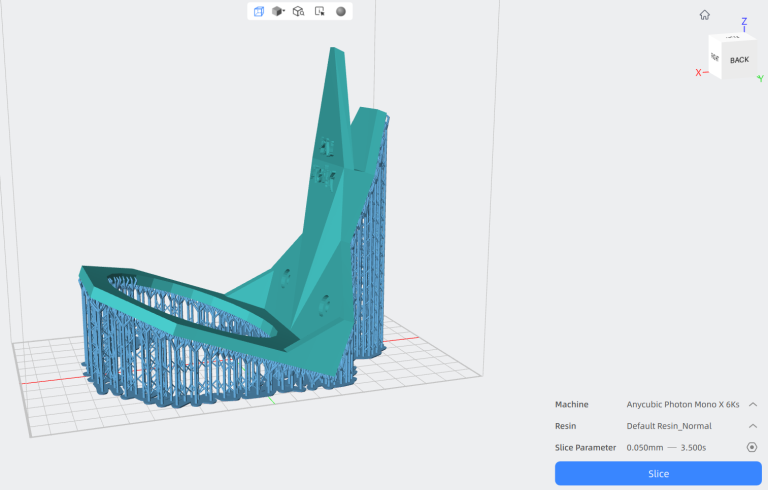Click the Default Resin_Normal profile text

click(x=669, y=426)
